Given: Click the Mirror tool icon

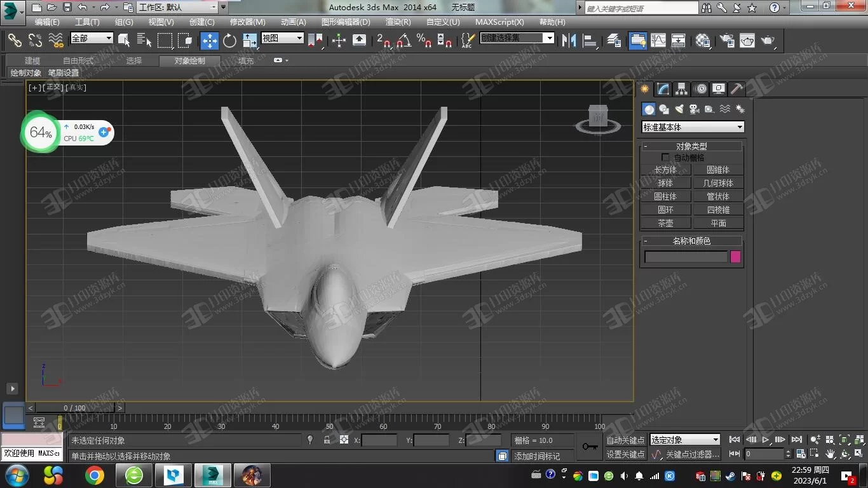Looking at the screenshot, I should [569, 40].
